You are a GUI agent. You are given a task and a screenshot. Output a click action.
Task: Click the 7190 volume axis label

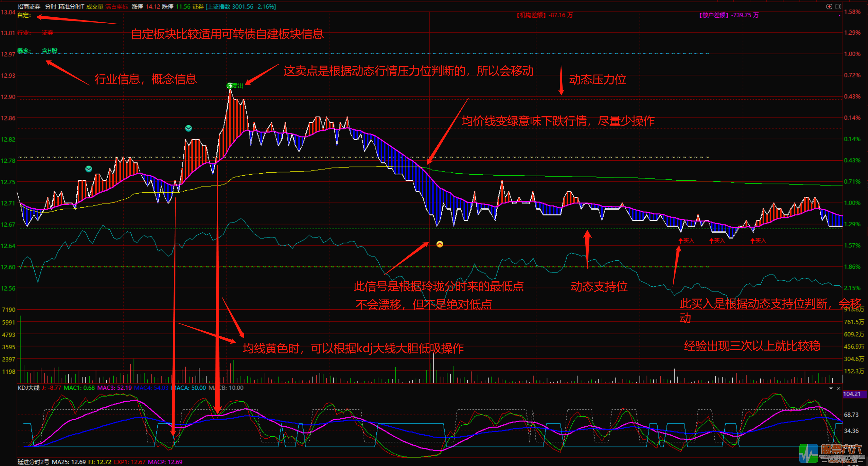click(9, 310)
